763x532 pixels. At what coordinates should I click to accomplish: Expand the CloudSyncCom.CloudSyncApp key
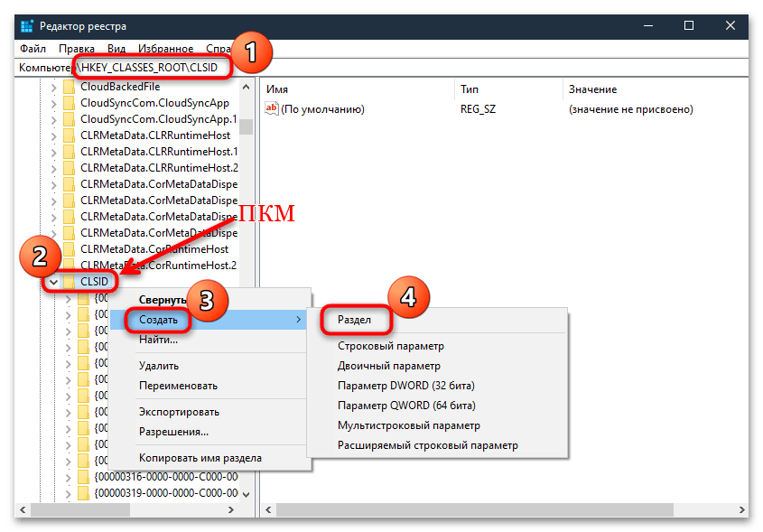[53, 104]
